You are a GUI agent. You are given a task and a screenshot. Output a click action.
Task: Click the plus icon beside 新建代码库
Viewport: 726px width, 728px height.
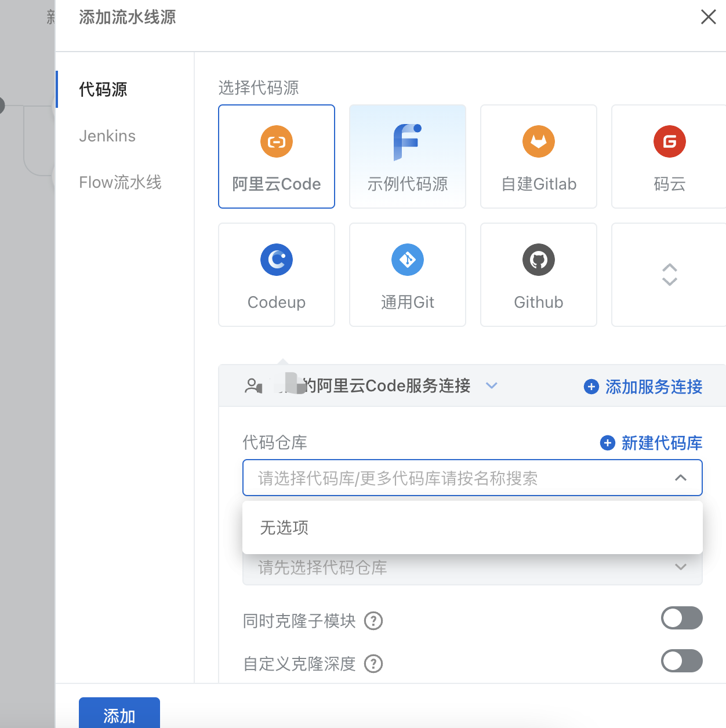pos(608,443)
